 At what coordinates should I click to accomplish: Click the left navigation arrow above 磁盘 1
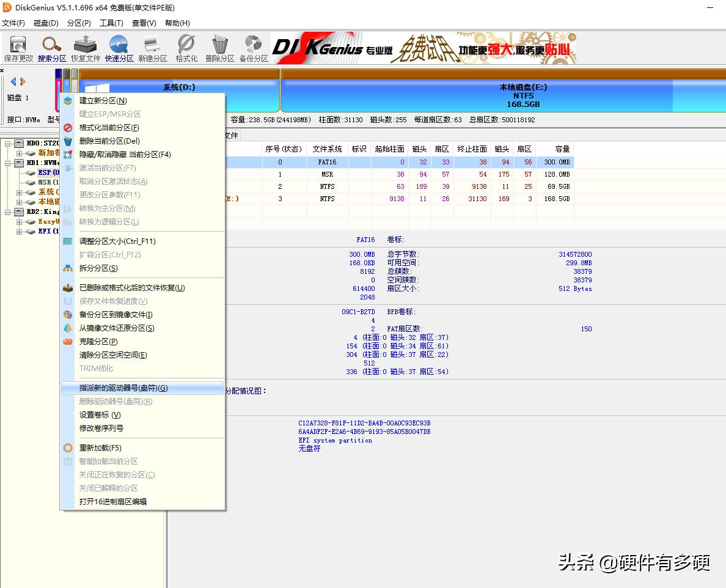click(13, 81)
